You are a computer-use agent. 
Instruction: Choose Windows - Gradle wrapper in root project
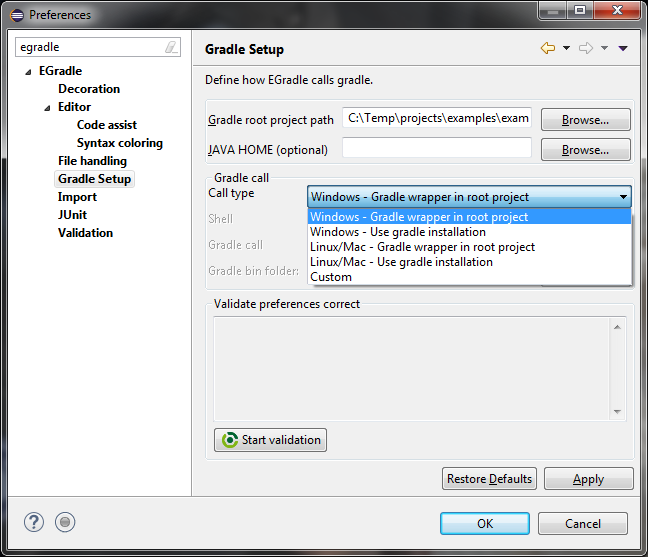point(469,217)
